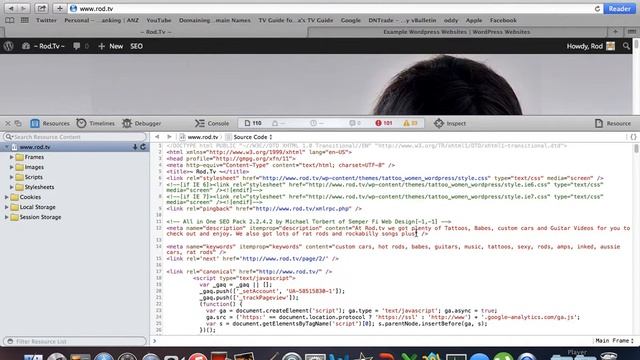Screen dimensions: 640x360
Task: Navigate forward in source view
Action: pos(169,137)
